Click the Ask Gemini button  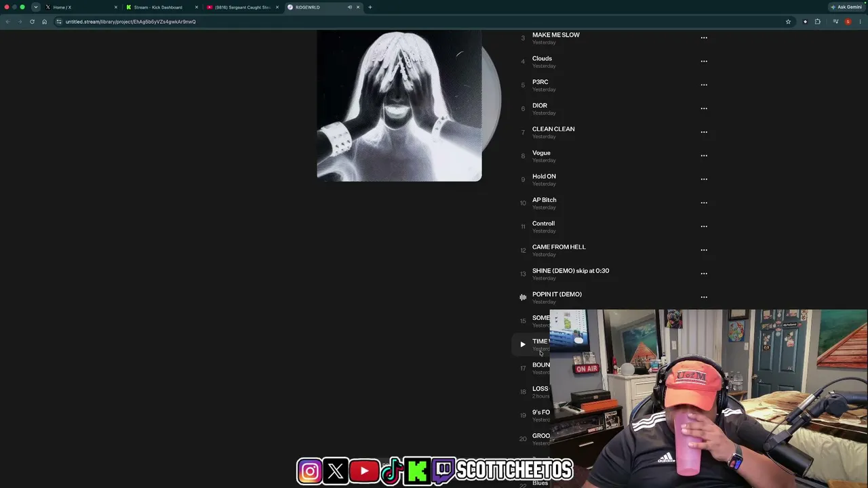pos(846,7)
